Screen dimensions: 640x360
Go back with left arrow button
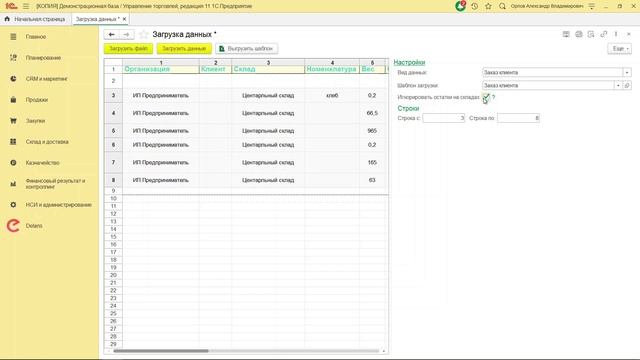point(111,35)
